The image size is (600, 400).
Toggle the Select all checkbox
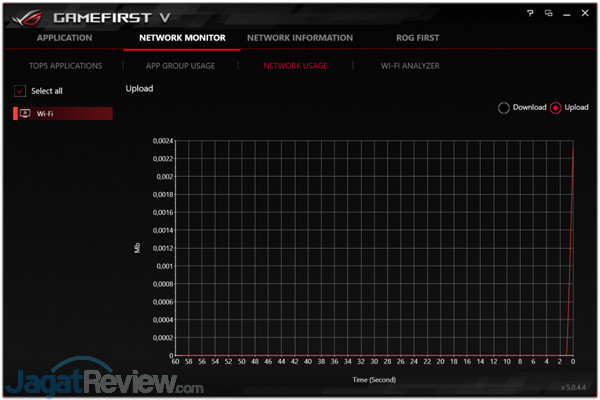[20, 91]
